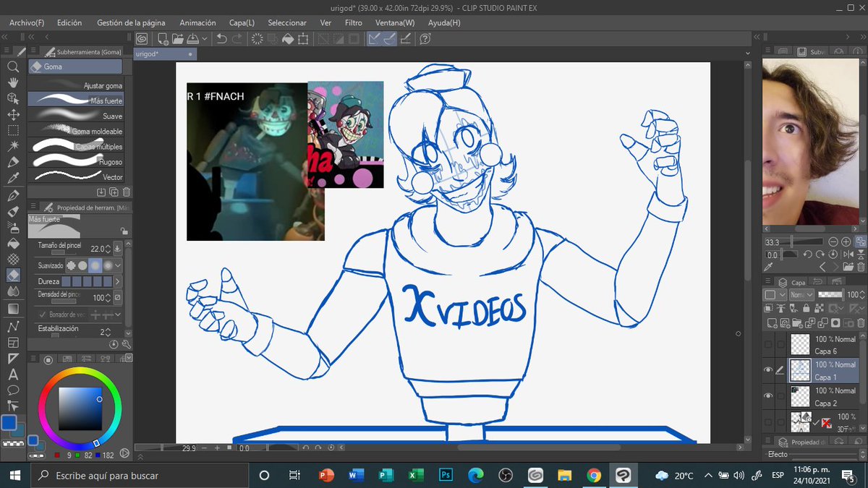Open the Animación menu
Image resolution: width=868 pixels, height=488 pixels.
[197, 22]
